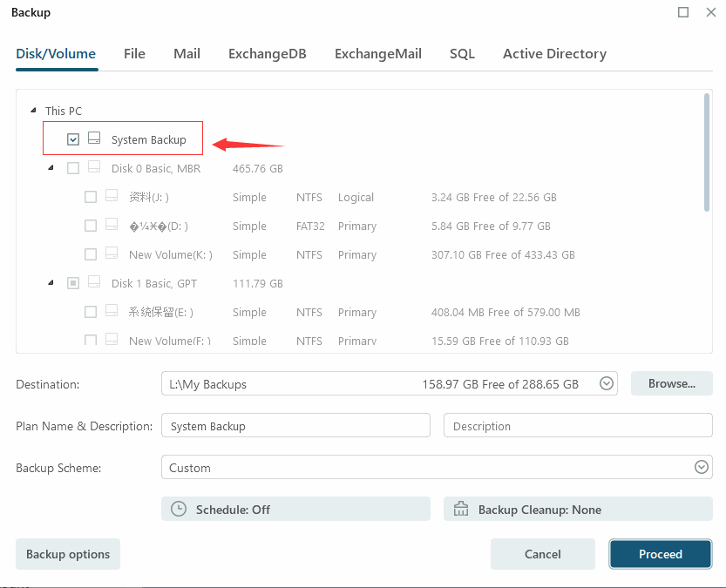Uncheck the System Backup checkbox

click(73, 138)
